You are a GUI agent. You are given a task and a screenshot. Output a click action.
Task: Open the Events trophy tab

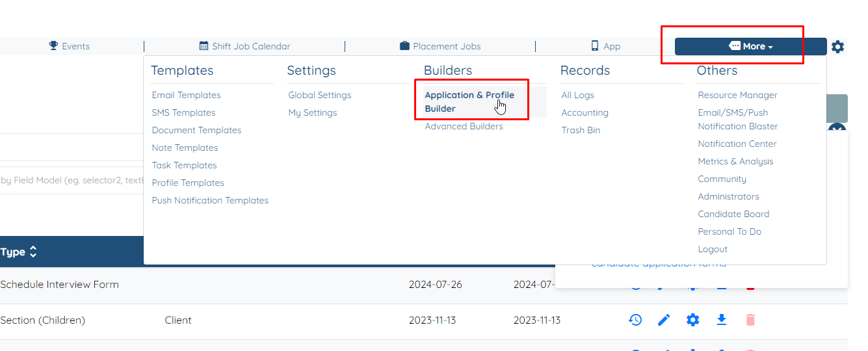[70, 46]
